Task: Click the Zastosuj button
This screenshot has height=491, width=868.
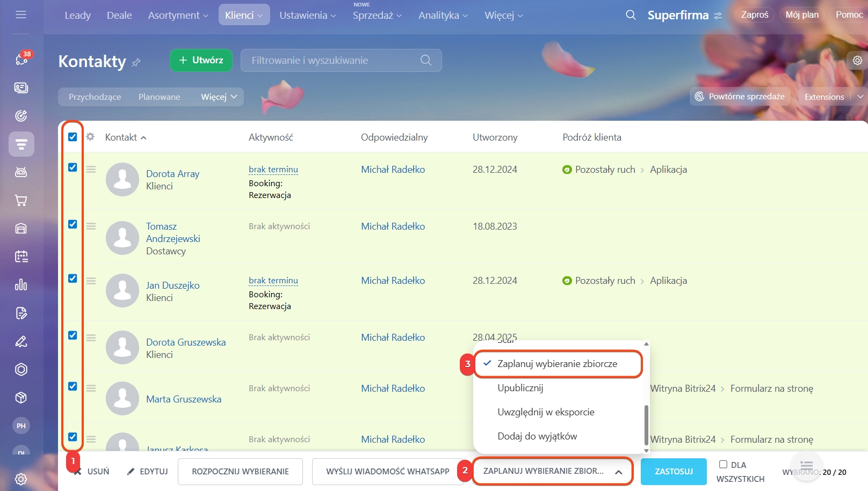Action: pyautogui.click(x=674, y=472)
